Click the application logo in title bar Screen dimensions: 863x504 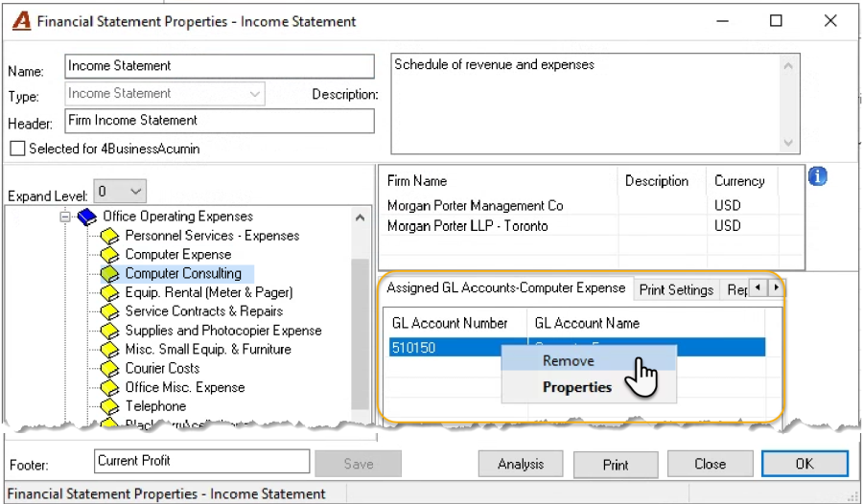(x=22, y=21)
